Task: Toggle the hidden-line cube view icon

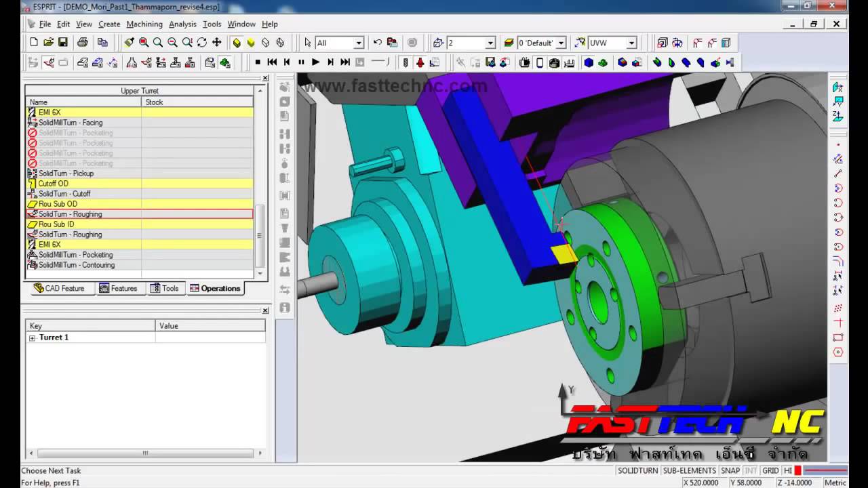Action: pyautogui.click(x=279, y=42)
